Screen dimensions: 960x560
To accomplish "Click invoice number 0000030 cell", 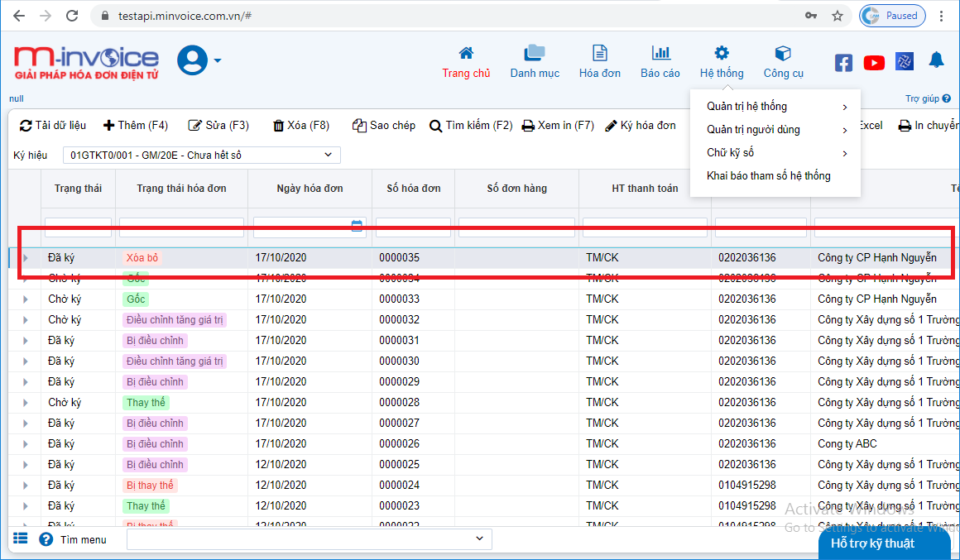I will [x=399, y=361].
